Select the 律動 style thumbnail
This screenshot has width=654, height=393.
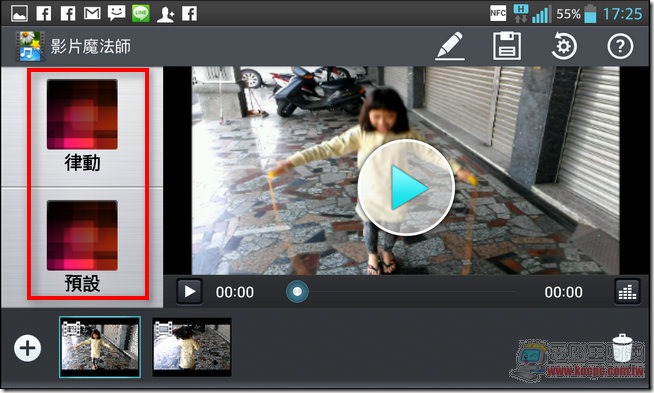pos(82,114)
